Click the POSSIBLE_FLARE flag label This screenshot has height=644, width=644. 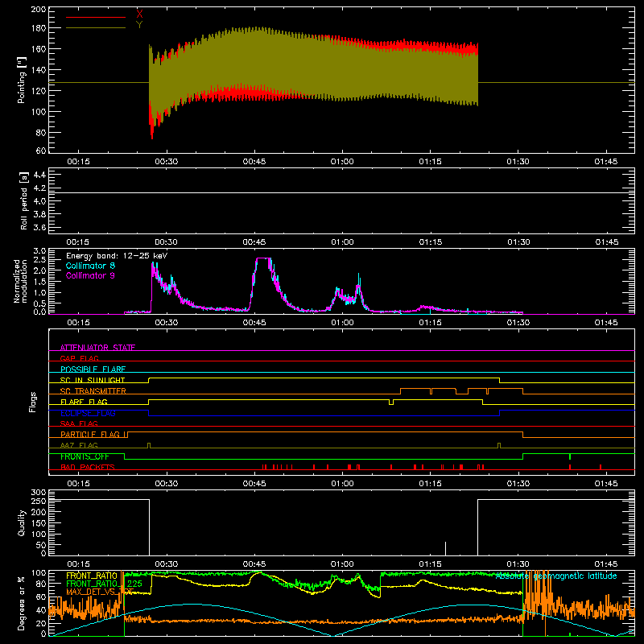point(93,369)
